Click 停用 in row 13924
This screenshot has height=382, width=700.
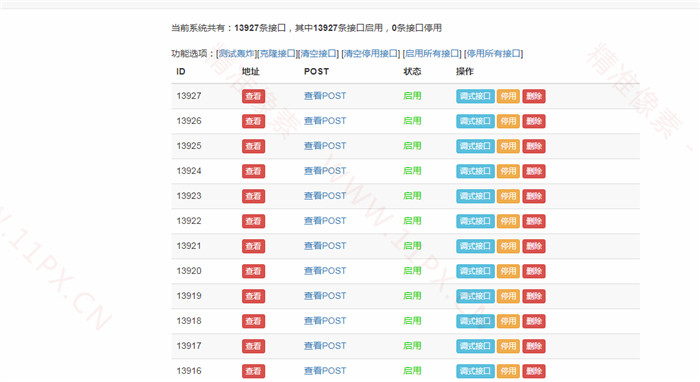(508, 171)
